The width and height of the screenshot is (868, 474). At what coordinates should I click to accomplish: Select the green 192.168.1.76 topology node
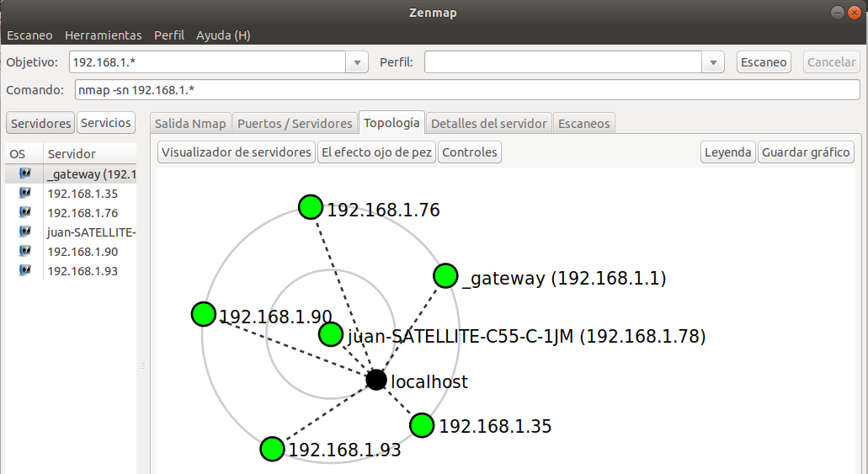click(x=311, y=206)
